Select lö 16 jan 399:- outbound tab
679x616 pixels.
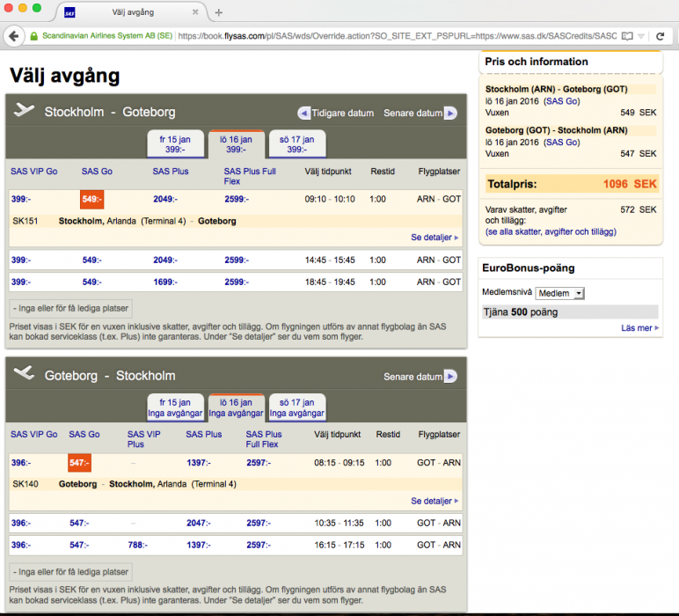[x=236, y=144]
